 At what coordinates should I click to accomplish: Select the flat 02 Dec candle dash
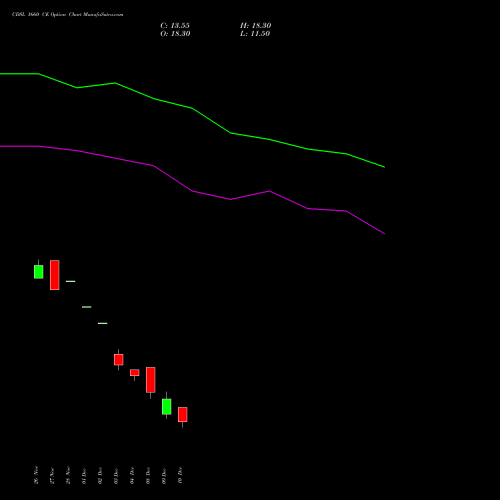click(103, 323)
